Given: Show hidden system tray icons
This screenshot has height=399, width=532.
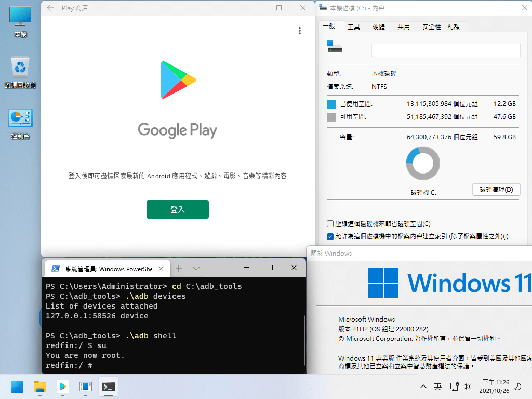Looking at the screenshot, I should [x=423, y=387].
